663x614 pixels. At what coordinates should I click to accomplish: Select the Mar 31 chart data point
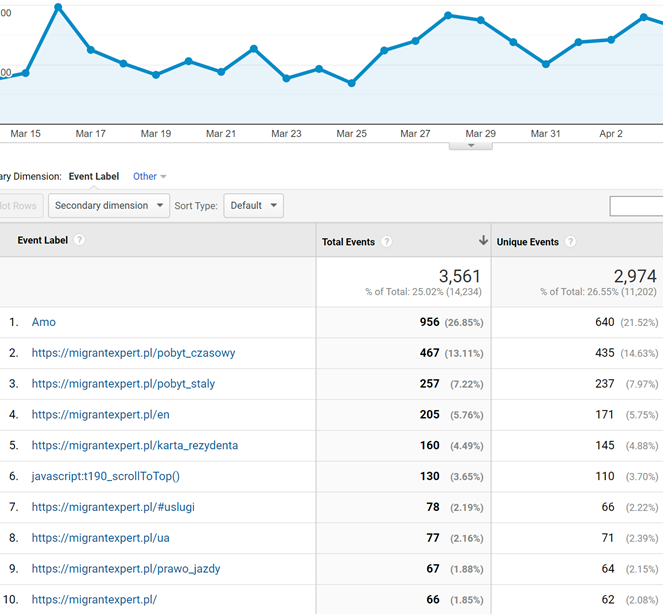[x=546, y=64]
